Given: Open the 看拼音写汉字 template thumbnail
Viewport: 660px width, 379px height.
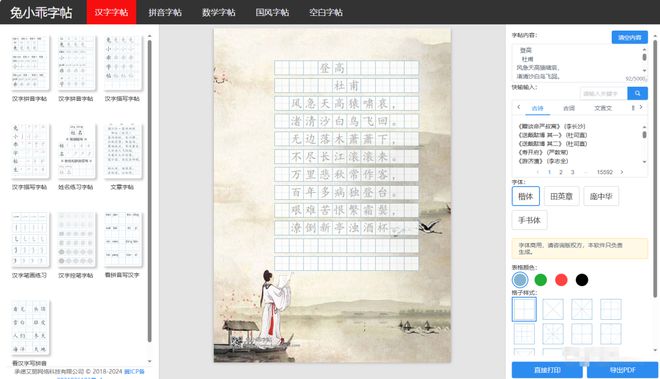Looking at the screenshot, I should (122, 239).
